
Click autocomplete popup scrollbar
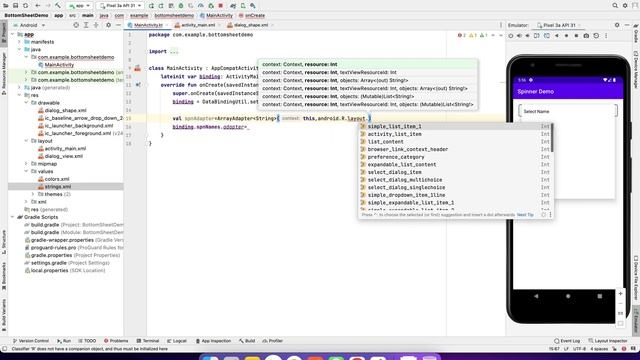click(x=552, y=138)
